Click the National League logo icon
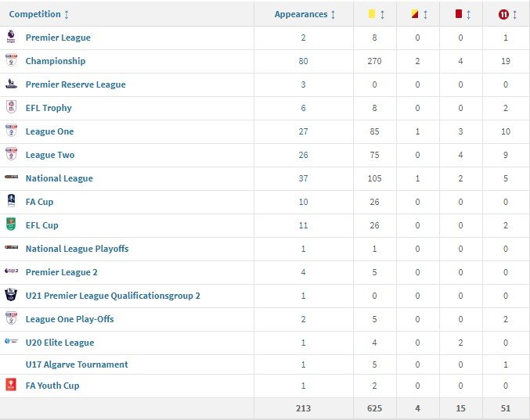Viewport: 530px width, 420px height. coord(11,178)
